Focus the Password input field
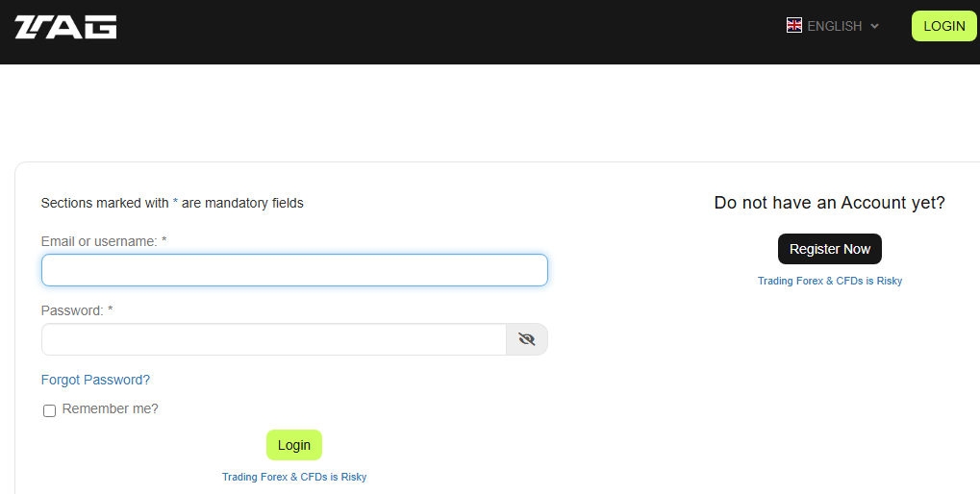The image size is (980, 494). (x=273, y=339)
